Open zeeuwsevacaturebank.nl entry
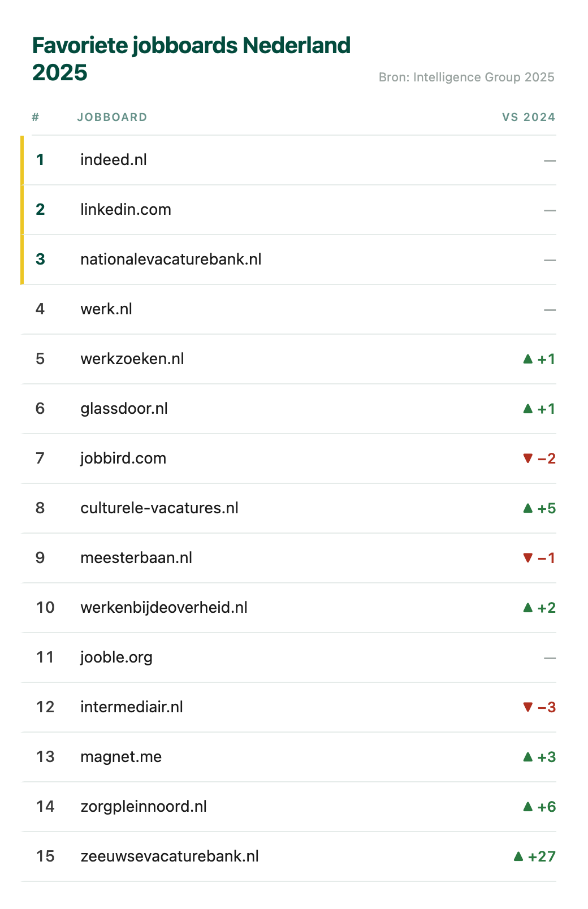The width and height of the screenshot is (588, 909). point(289,856)
